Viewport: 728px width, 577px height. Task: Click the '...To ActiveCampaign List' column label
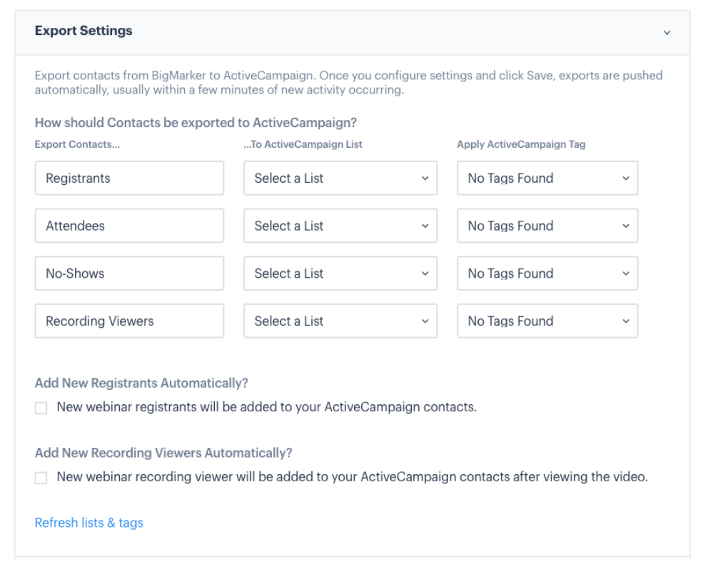[x=303, y=144]
